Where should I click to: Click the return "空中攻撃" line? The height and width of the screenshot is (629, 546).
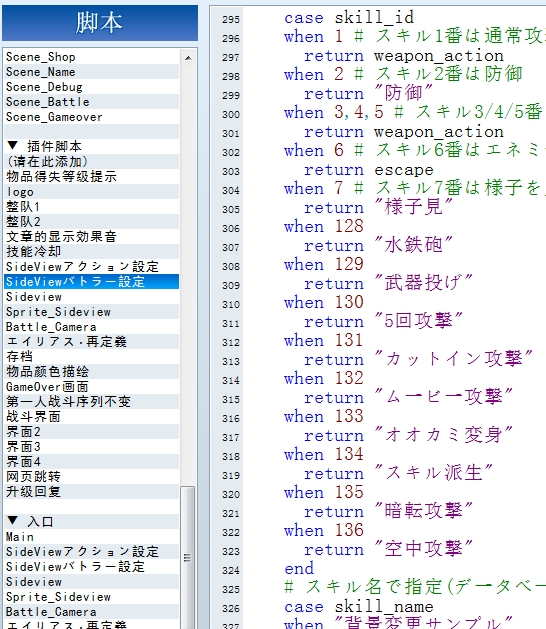(388, 550)
